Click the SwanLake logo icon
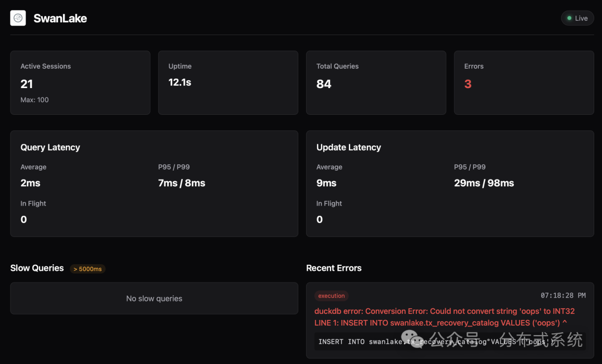This screenshot has height=364, width=602. click(18, 18)
